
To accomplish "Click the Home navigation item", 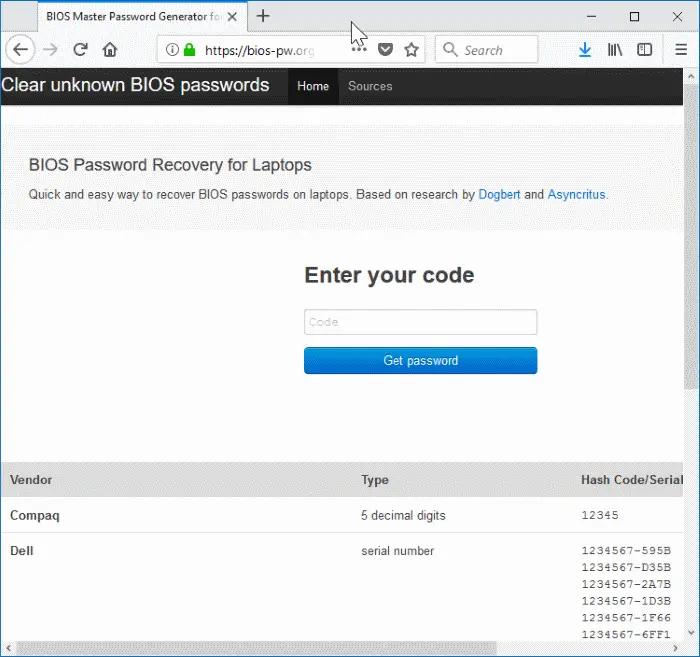I will pos(313,87).
